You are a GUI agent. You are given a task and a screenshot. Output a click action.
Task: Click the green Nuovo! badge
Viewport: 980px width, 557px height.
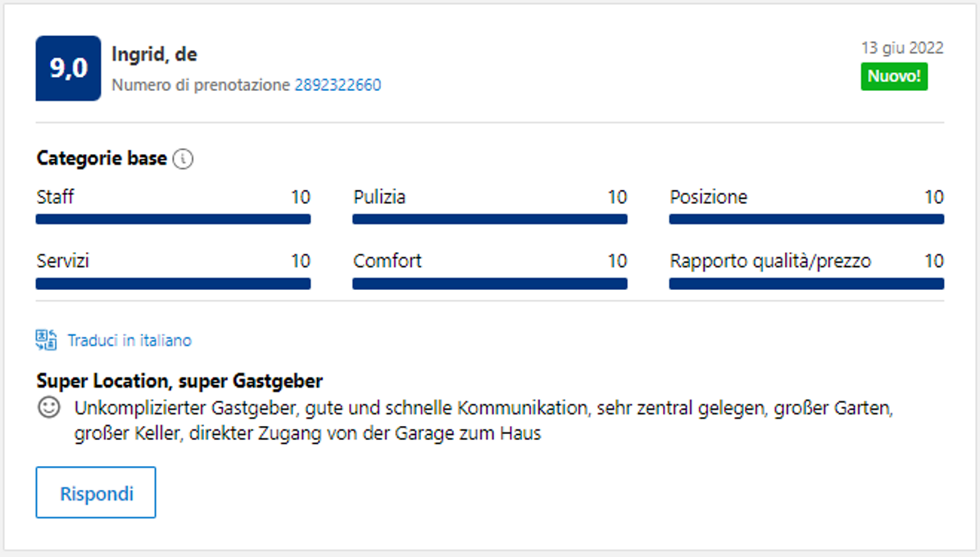point(894,77)
